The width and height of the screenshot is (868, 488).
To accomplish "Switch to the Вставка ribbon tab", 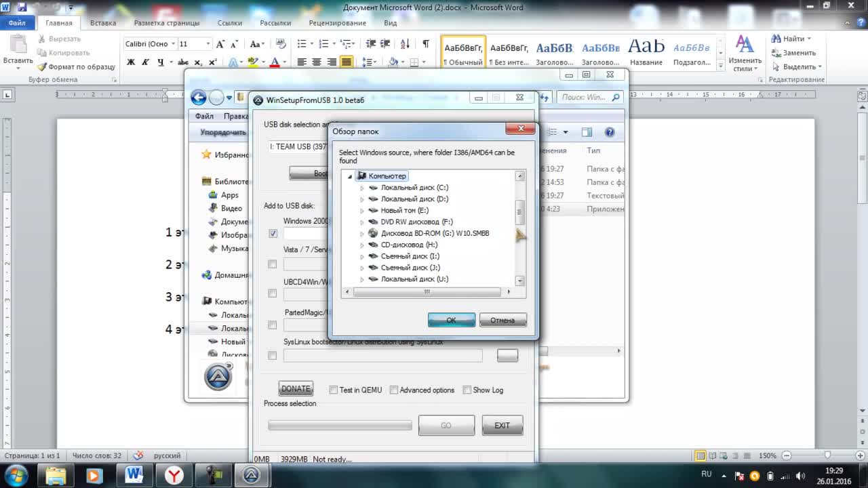I will coord(103,23).
